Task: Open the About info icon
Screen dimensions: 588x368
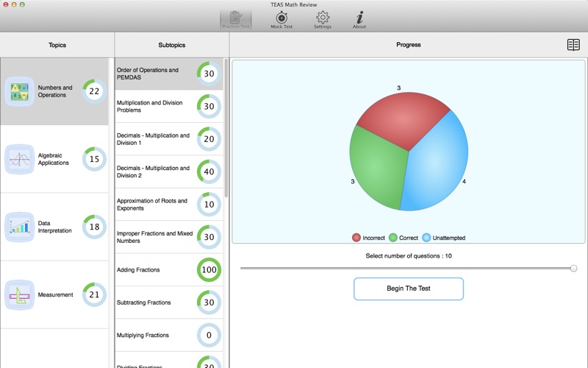Action: [x=359, y=20]
